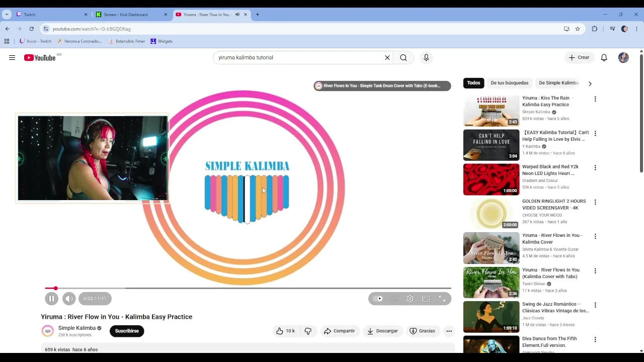
Task: Open Chrome media controls icon
Action: pos(612,29)
